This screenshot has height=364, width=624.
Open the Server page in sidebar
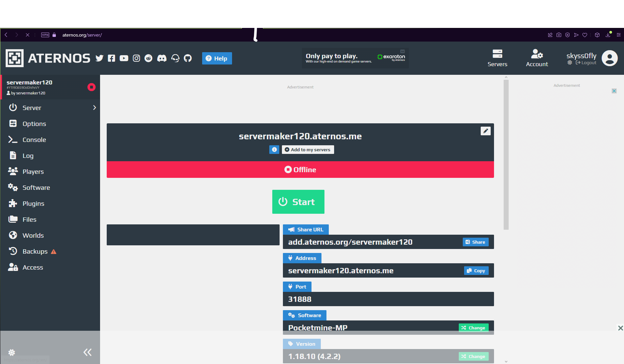coord(32,108)
